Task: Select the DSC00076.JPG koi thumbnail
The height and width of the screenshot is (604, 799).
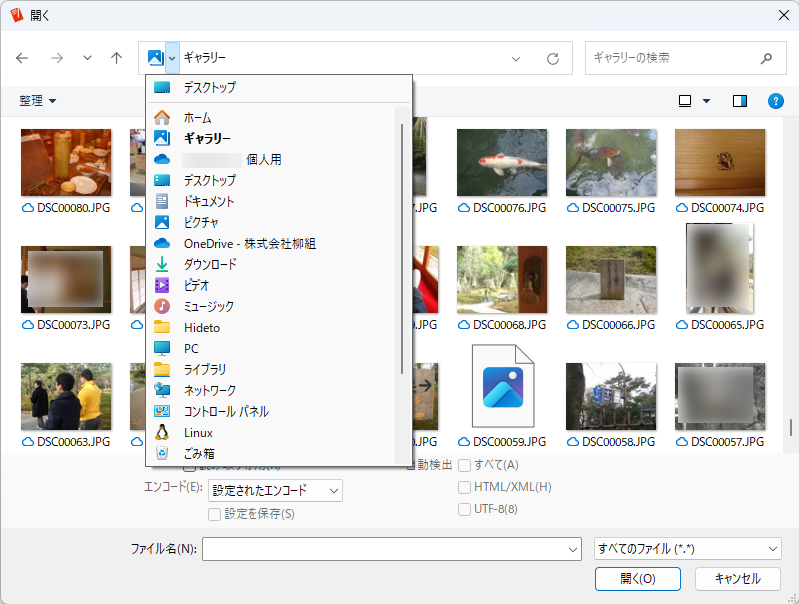Action: pyautogui.click(x=502, y=163)
